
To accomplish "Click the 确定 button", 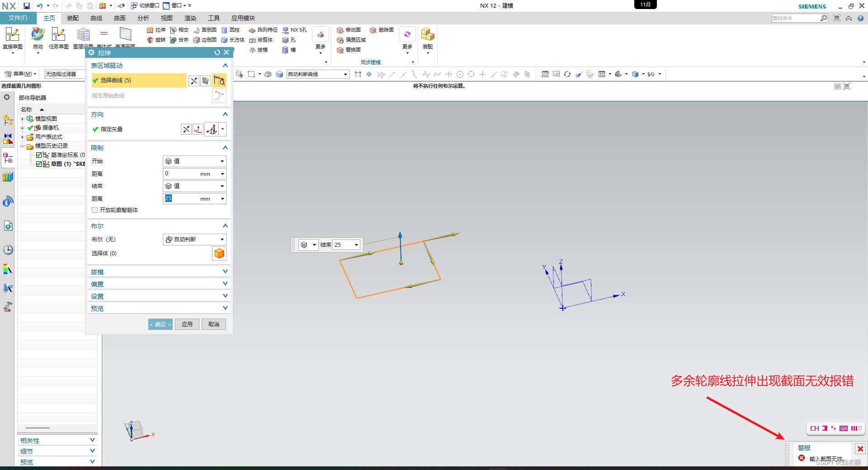I will (160, 324).
